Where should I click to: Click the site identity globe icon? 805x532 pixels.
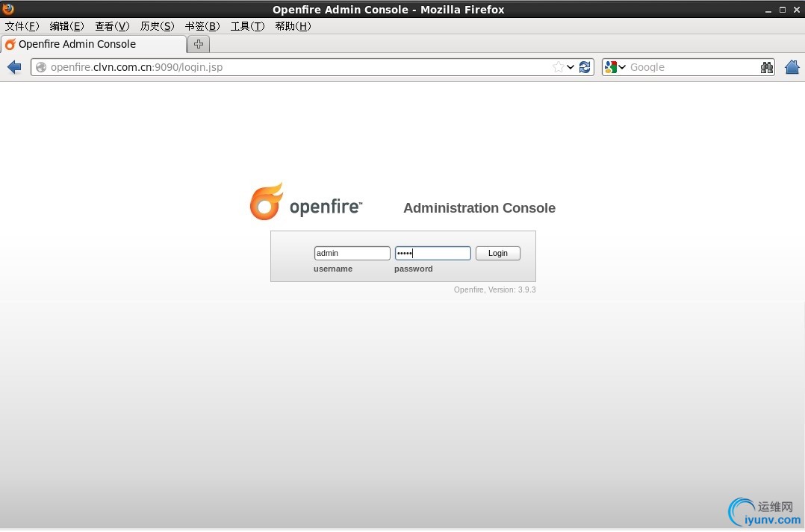(x=41, y=67)
